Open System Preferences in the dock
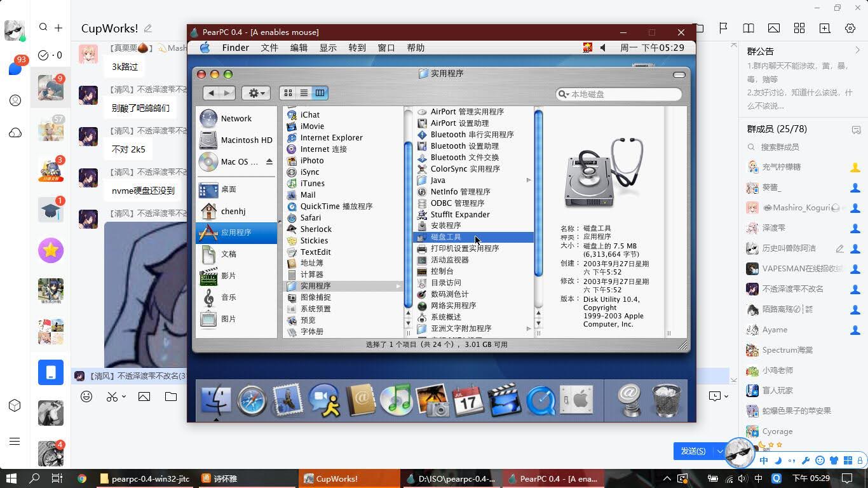868x488 pixels. [x=576, y=400]
